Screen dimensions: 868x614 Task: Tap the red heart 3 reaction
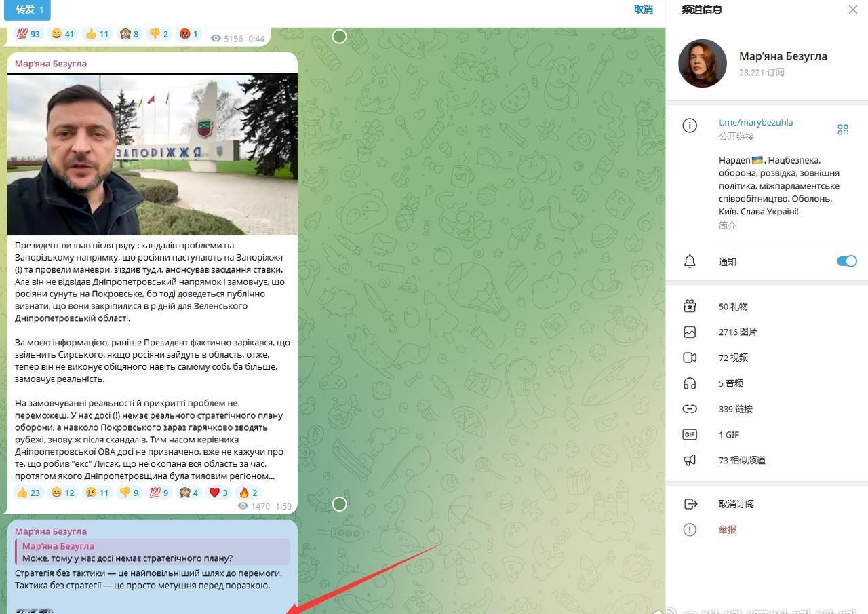(218, 493)
